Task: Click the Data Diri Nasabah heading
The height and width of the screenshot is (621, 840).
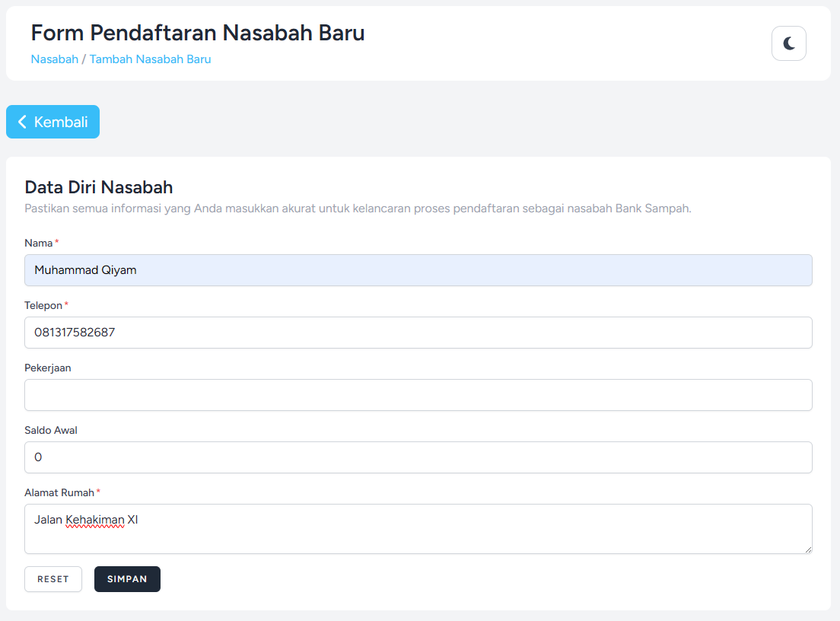Action: point(99,188)
